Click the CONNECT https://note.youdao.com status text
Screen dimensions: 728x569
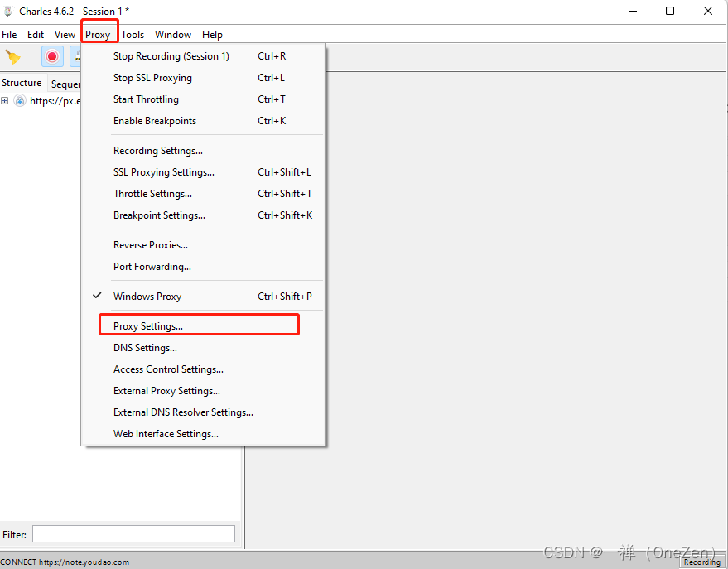pyautogui.click(x=65, y=562)
